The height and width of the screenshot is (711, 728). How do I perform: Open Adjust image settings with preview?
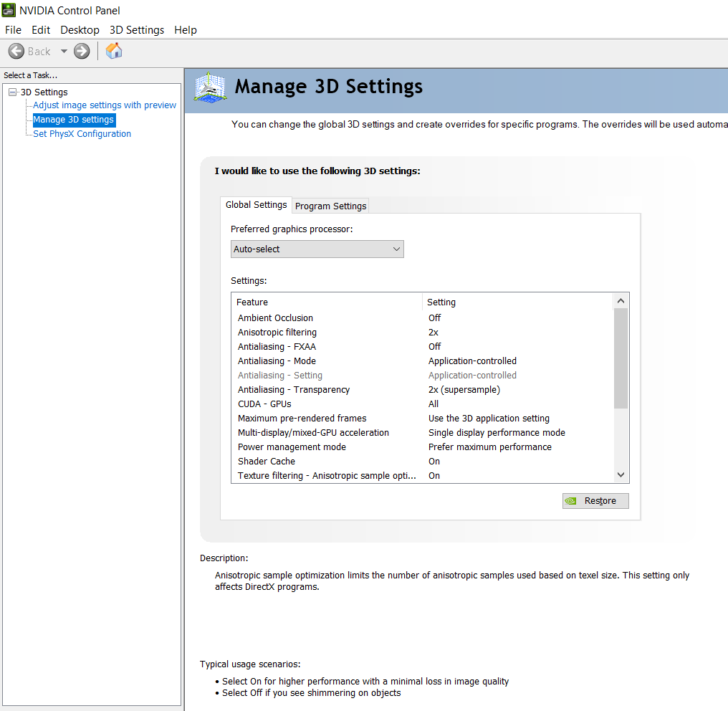pos(105,105)
